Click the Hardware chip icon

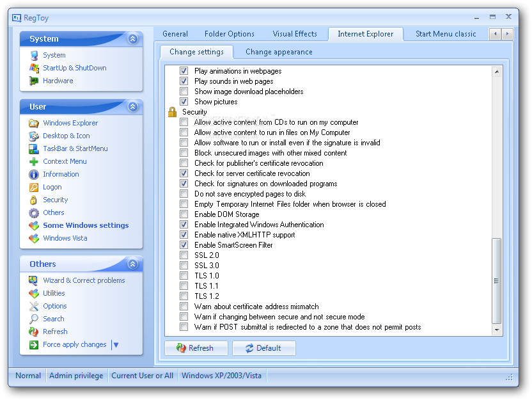pos(34,81)
